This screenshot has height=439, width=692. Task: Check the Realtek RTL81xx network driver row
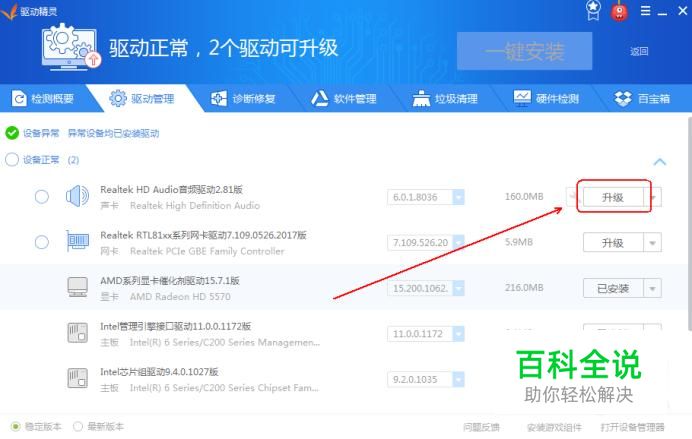click(x=42, y=242)
